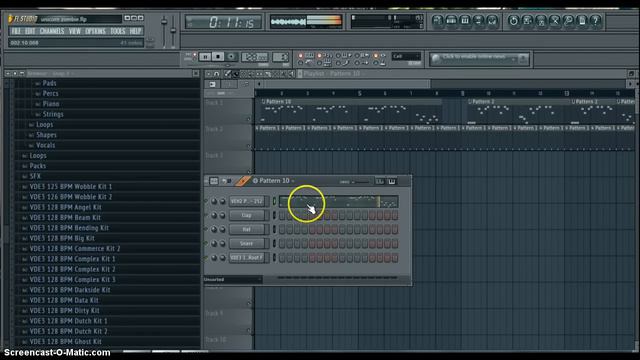The image size is (640, 360).
Task: Click the orange pattern icon beside Pattern 10
Action: (242, 181)
